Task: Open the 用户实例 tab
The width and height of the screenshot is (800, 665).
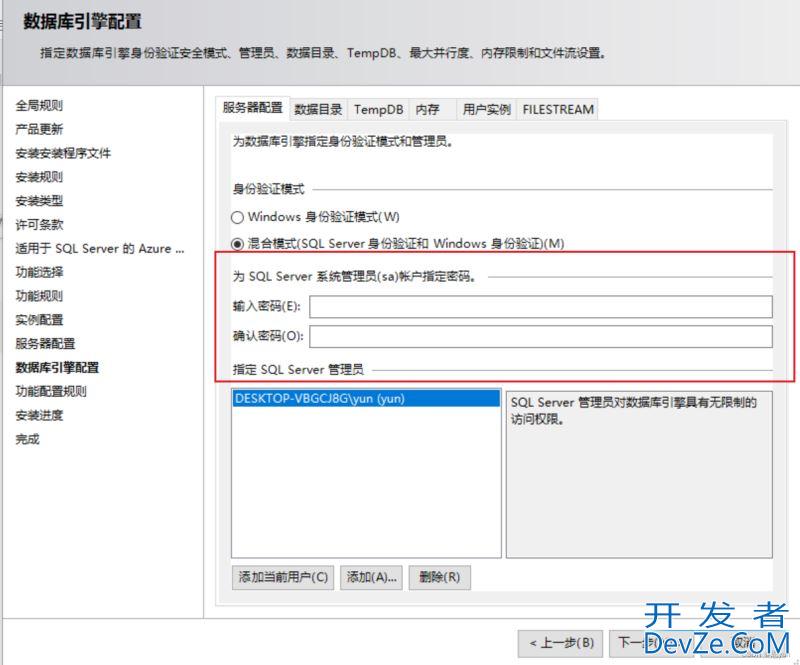Action: (x=486, y=110)
